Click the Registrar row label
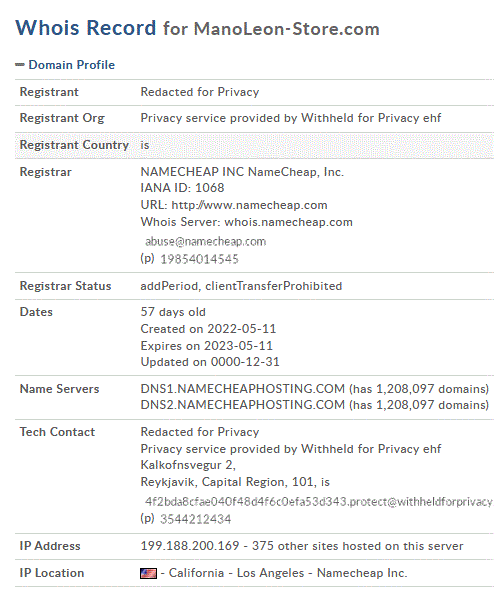The height and width of the screenshot is (593, 494). (x=45, y=172)
